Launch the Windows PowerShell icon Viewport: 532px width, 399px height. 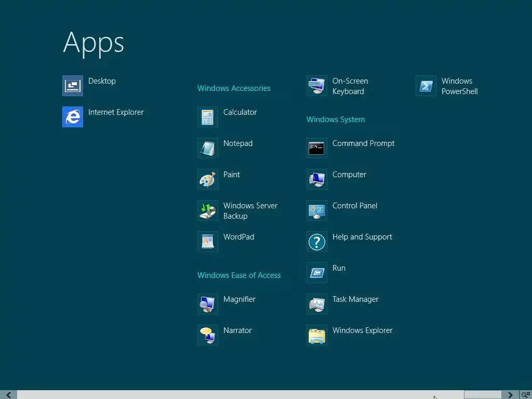(x=426, y=86)
